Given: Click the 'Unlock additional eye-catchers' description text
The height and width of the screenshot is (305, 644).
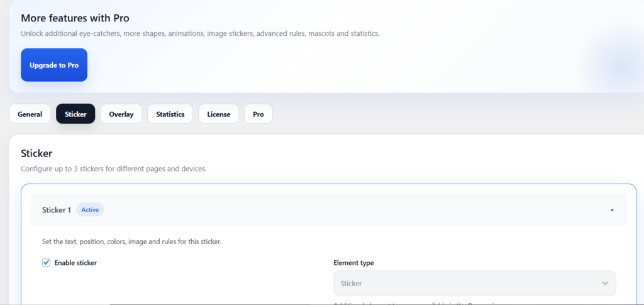Looking at the screenshot, I should (x=200, y=33).
